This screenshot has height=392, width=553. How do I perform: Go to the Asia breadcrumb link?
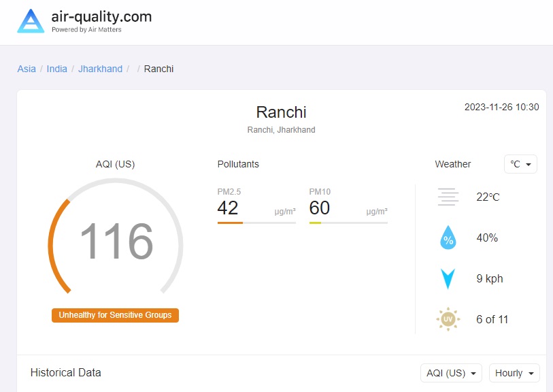tap(27, 69)
